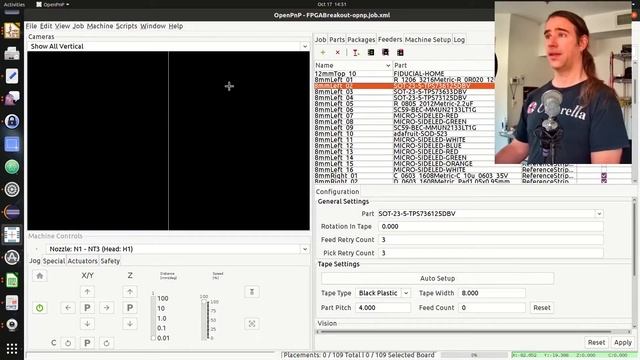Lower Z with the down arrow
Viewport: 640px width, 360px height.
click(130, 324)
